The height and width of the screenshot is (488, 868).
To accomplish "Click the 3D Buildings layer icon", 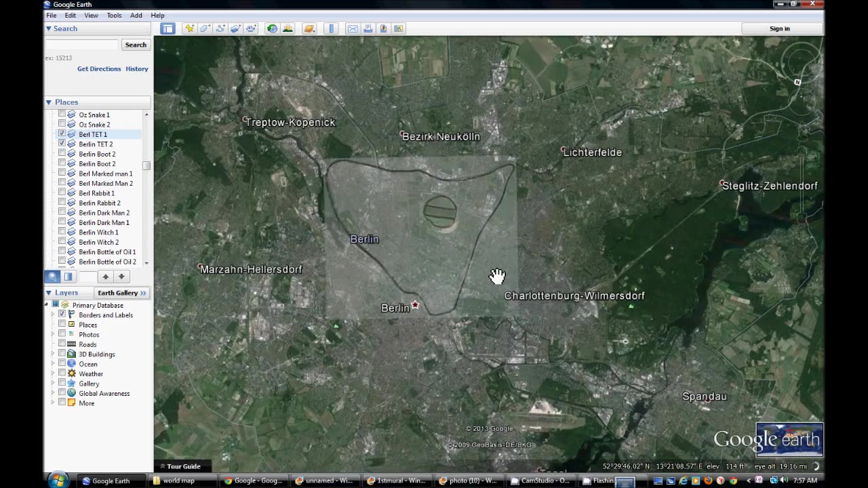I will tap(72, 354).
